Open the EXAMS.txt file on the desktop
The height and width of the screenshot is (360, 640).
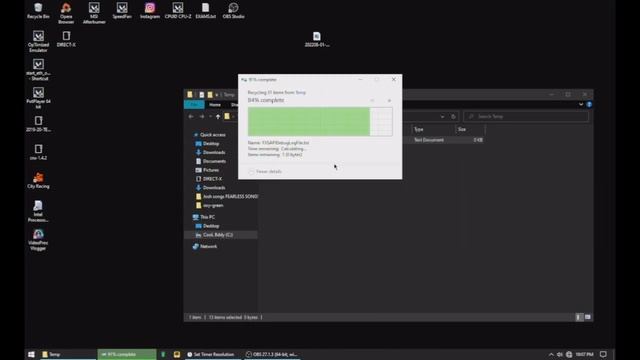pyautogui.click(x=205, y=11)
